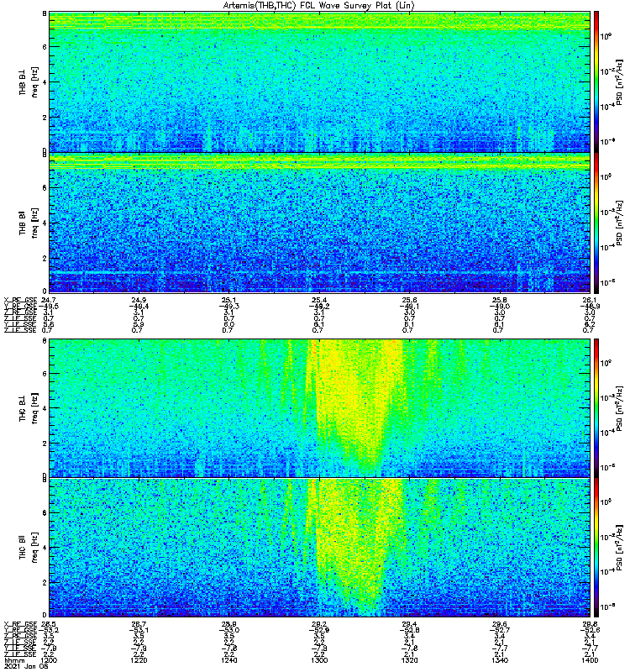Click the X_RE_GSE value '25.8'
This screenshot has height=672, width=630.
(x=500, y=300)
